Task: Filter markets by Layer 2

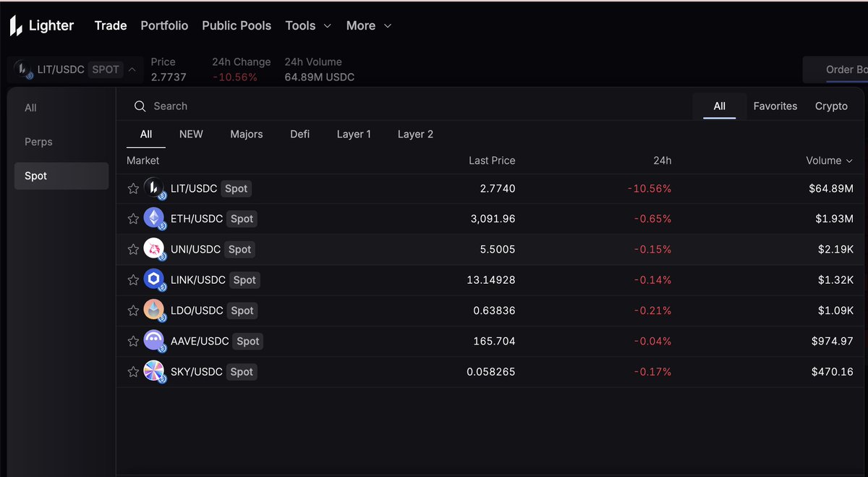Action: pyautogui.click(x=416, y=134)
